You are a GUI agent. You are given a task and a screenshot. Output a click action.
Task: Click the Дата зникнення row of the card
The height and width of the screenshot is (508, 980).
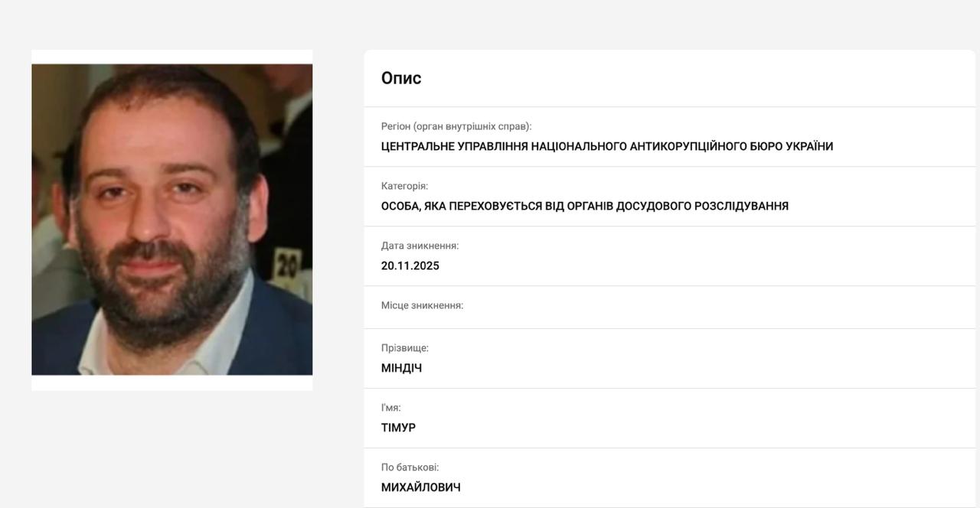click(x=670, y=256)
